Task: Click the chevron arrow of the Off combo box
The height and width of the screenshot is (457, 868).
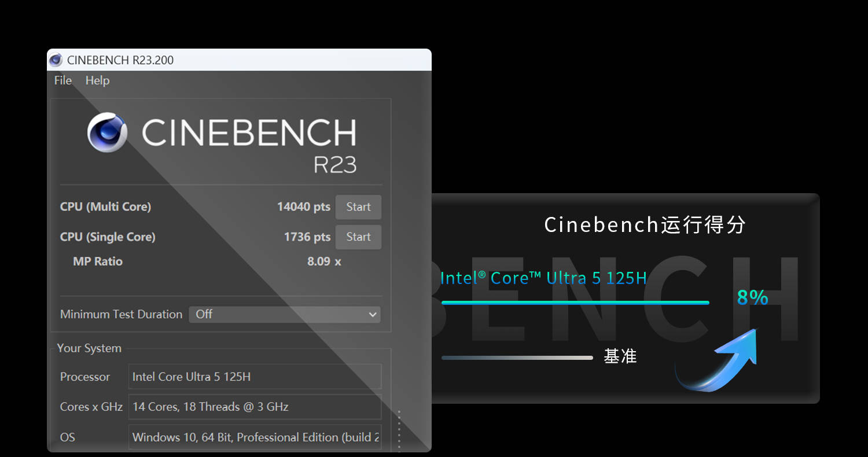Action: (372, 314)
